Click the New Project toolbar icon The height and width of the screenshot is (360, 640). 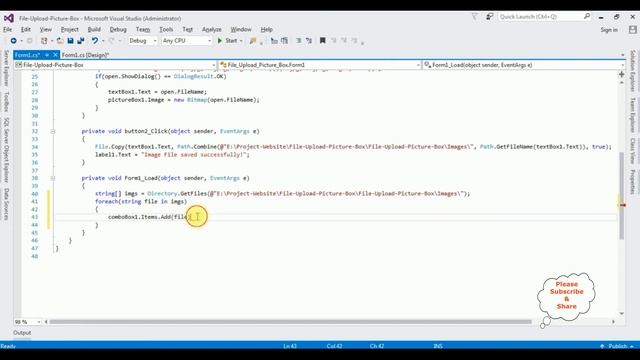click(44, 41)
